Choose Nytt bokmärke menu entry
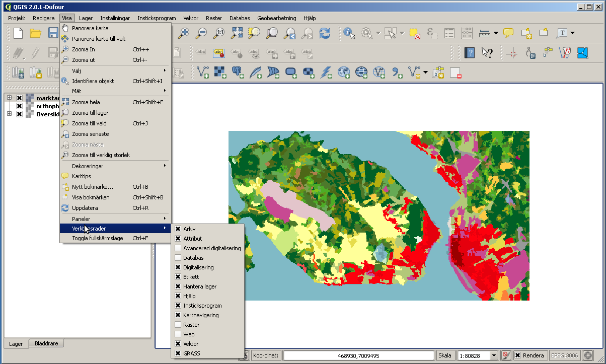Screen dimensions: 606x364 coord(115,187)
